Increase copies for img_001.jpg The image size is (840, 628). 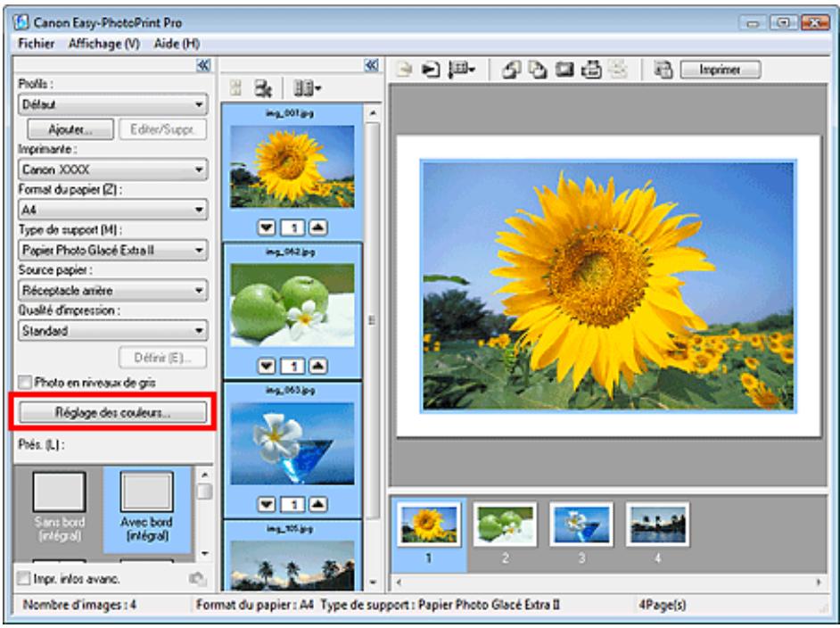318,227
